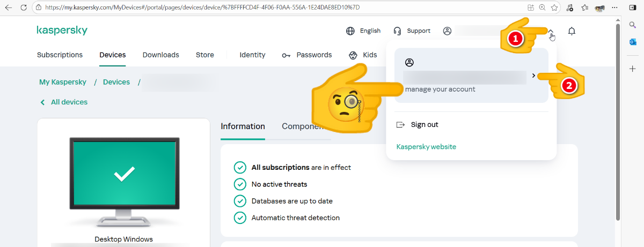The height and width of the screenshot is (247, 644).
Task: Open the browser favorites list icon
Action: [585, 8]
